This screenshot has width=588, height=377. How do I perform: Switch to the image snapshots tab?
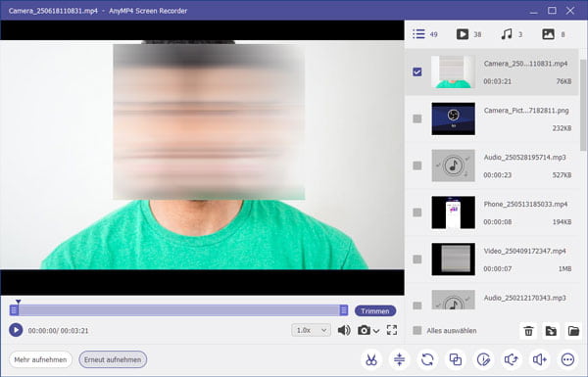point(553,34)
